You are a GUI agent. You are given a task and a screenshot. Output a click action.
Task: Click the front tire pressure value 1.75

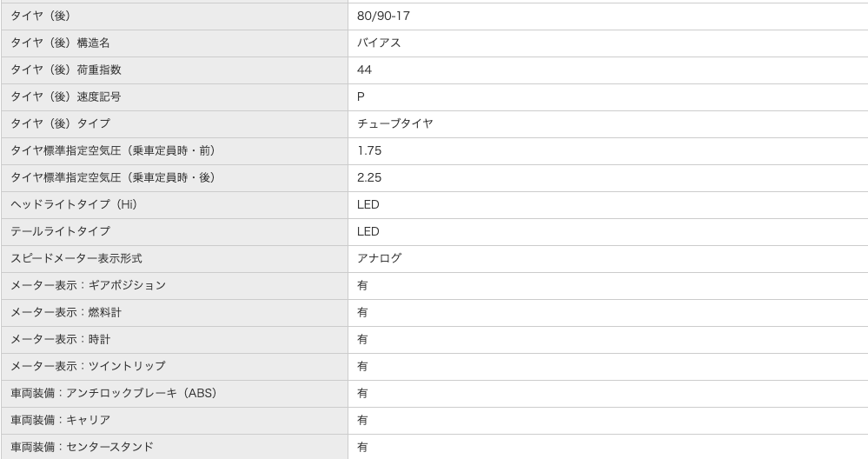[x=369, y=151]
